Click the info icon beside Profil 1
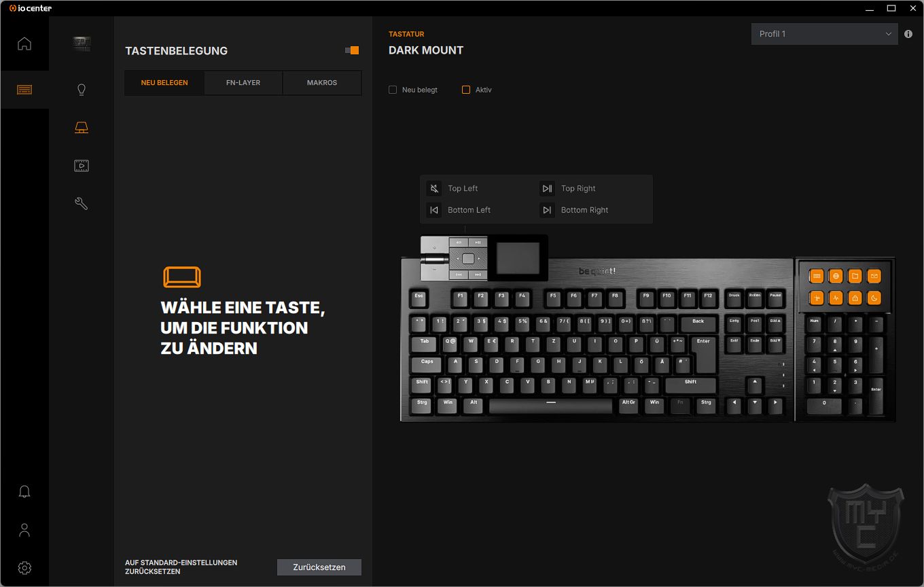Viewport: 924px width, 587px height. [908, 34]
